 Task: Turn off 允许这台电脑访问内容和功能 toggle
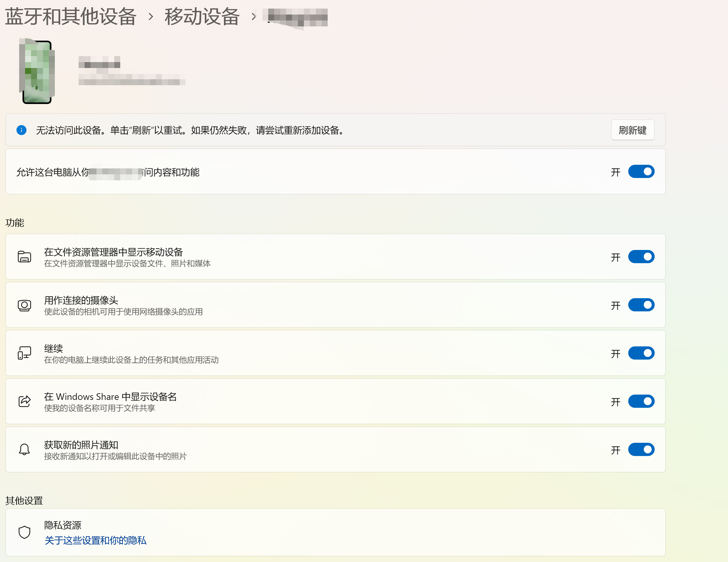pos(641,172)
